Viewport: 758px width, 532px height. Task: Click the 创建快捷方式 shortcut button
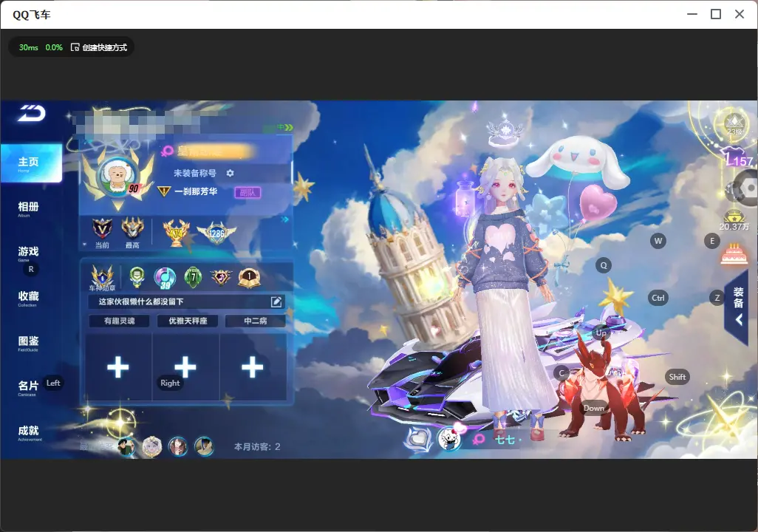coord(99,47)
